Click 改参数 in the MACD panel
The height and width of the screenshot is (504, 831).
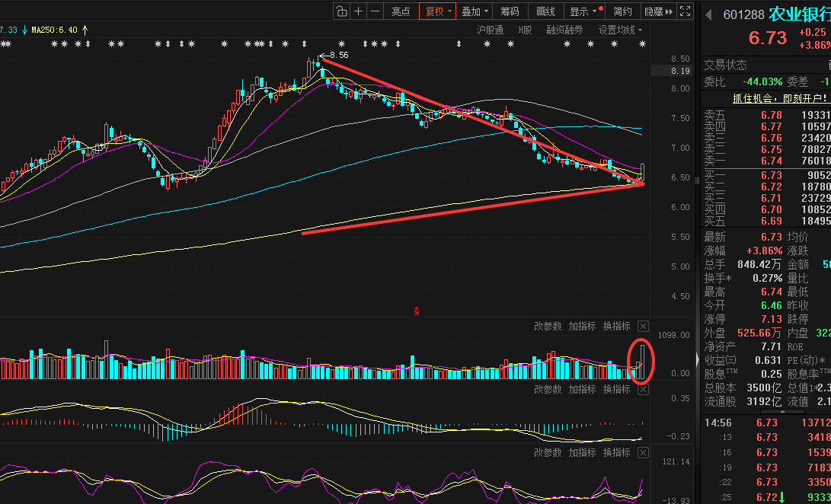[548, 390]
